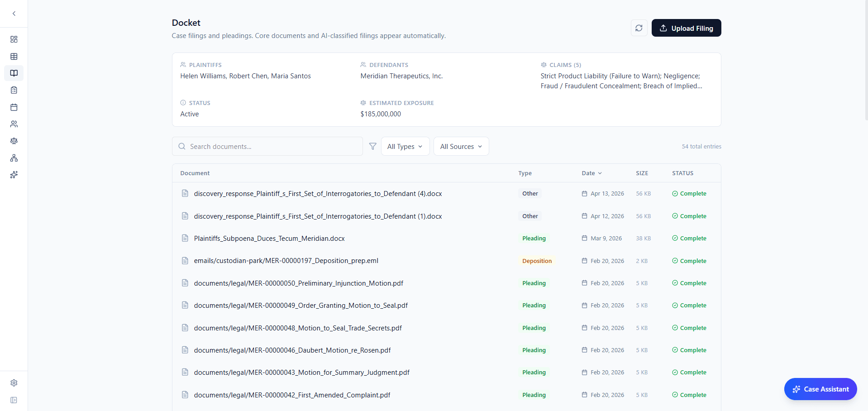The height and width of the screenshot is (411, 868).
Task: Toggle the sidebar panel collapse icon
Action: 14,400
